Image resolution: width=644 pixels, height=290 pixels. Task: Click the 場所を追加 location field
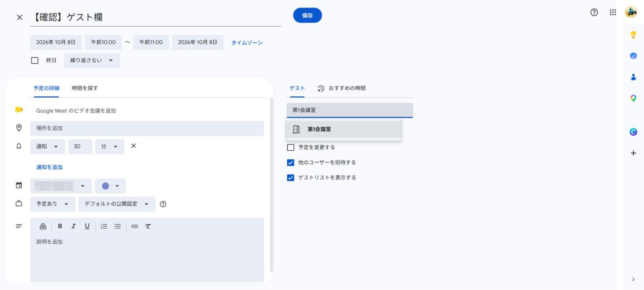(147, 128)
